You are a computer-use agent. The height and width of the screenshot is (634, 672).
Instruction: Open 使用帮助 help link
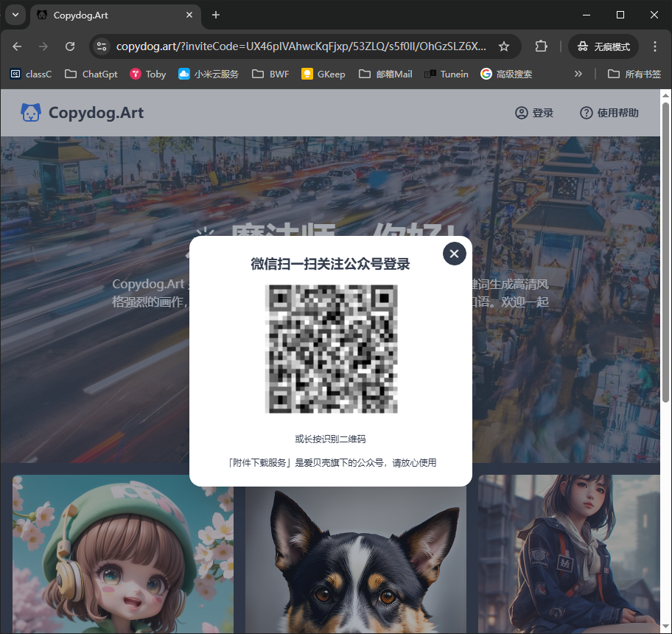(x=609, y=113)
